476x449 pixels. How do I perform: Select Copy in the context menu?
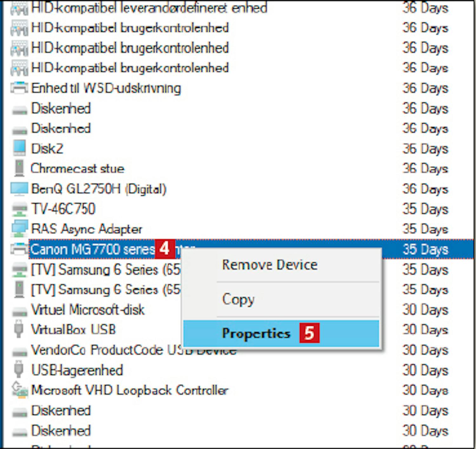(x=238, y=299)
